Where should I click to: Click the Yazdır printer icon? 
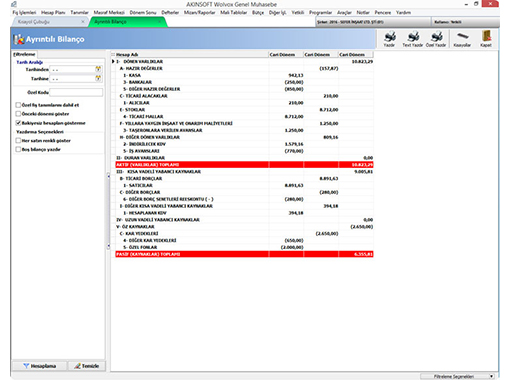[x=389, y=37]
